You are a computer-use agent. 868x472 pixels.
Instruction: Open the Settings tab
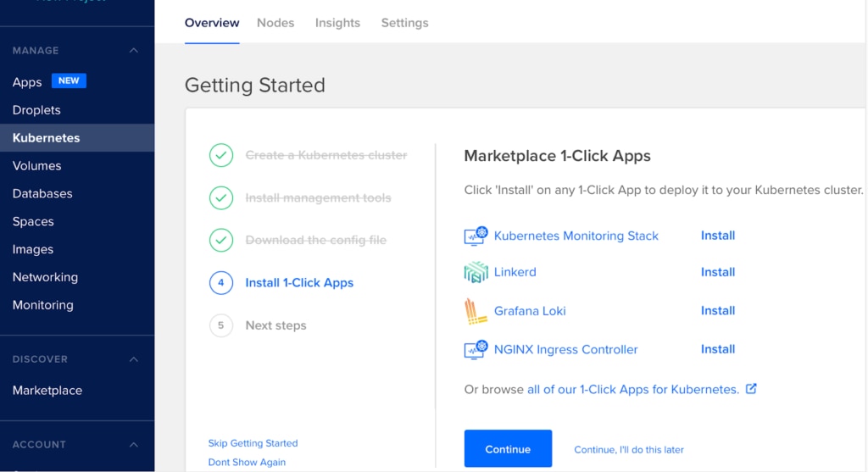[404, 23]
